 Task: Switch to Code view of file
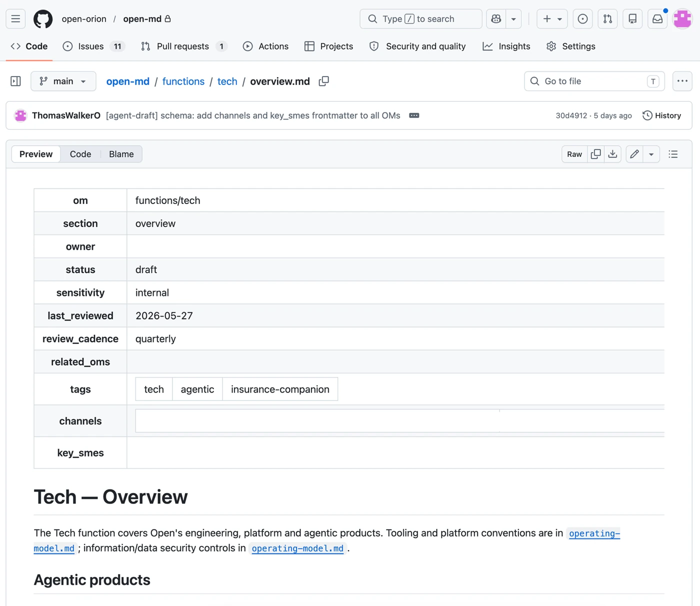tap(80, 154)
